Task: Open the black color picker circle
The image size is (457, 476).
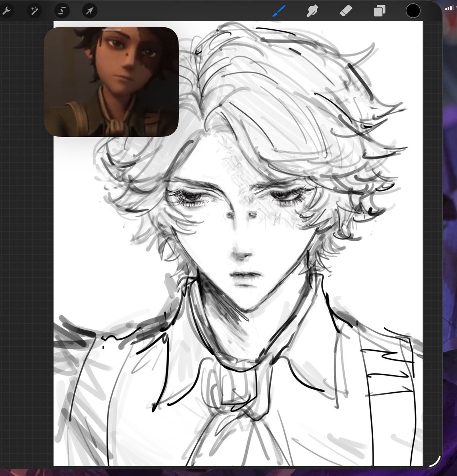Action: [x=413, y=11]
